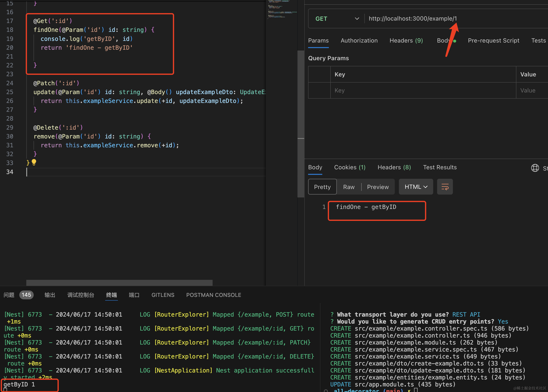Select the Raw view button
548x392 pixels.
pos(349,187)
